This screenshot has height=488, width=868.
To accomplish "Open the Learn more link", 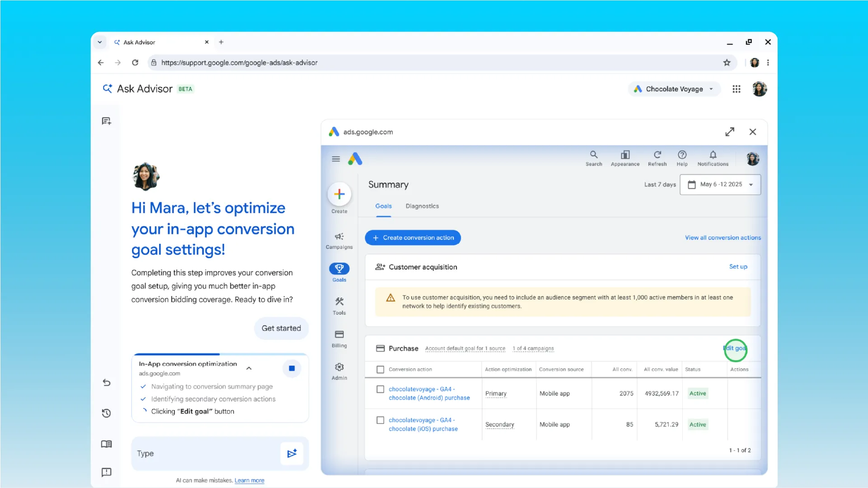I will pos(249,480).
